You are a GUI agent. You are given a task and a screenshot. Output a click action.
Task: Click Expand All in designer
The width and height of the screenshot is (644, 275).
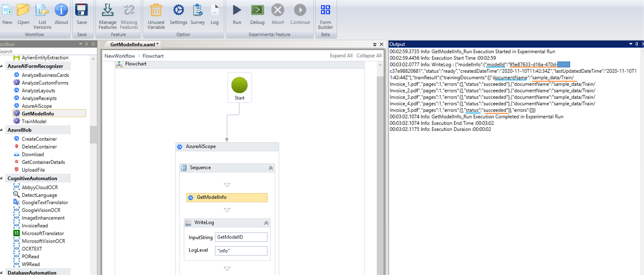point(341,56)
